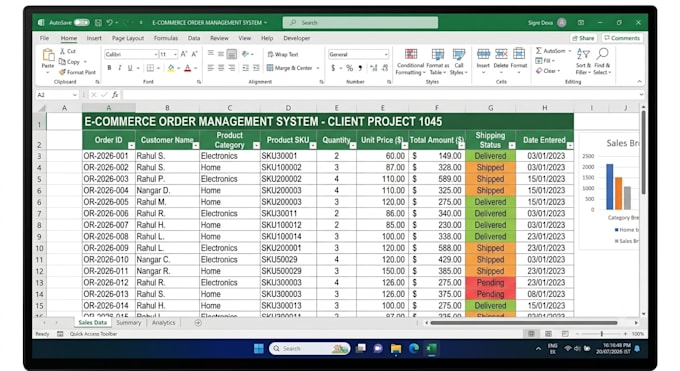
Task: Switch to Page Layout view icon
Action: (x=548, y=334)
